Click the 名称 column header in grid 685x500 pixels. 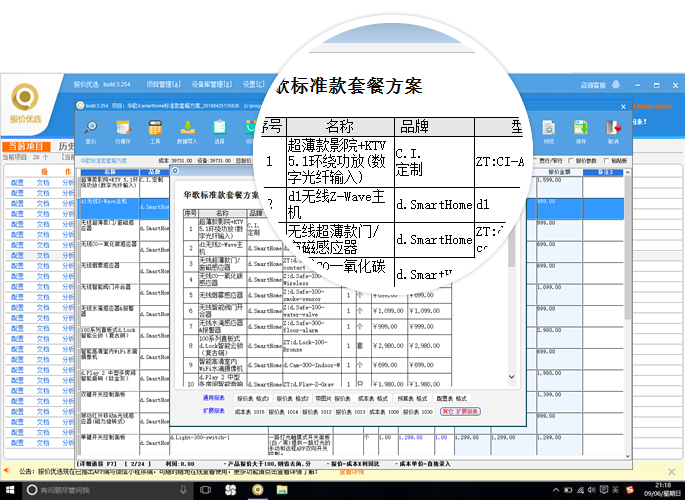coord(110,172)
